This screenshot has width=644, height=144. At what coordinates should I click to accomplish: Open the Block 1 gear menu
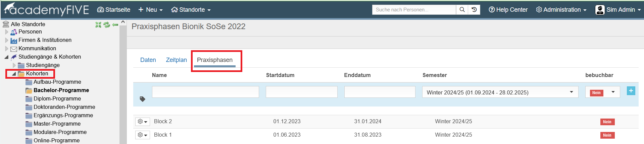(x=143, y=135)
